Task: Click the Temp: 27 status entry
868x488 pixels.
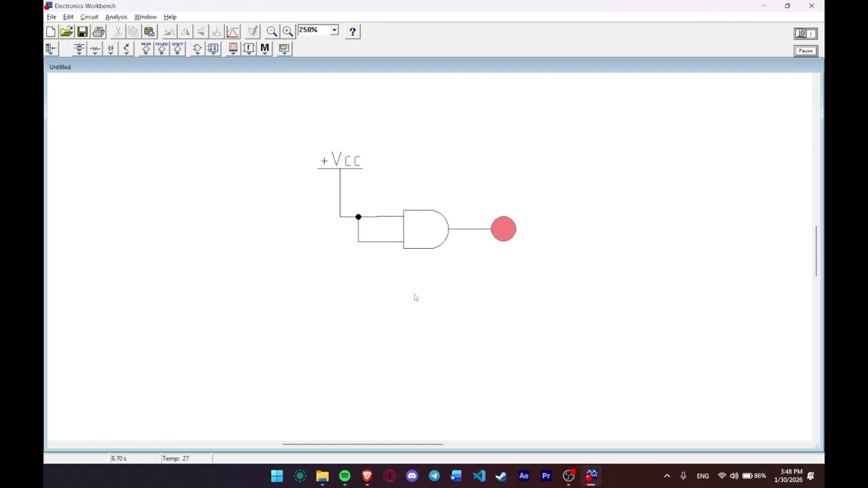Action: (x=176, y=458)
